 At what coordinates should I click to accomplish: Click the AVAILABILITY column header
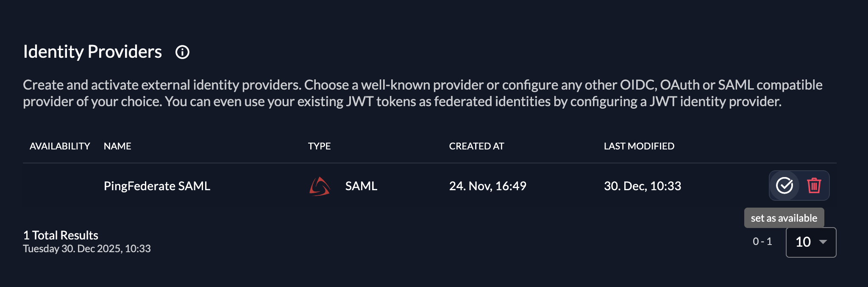(59, 146)
